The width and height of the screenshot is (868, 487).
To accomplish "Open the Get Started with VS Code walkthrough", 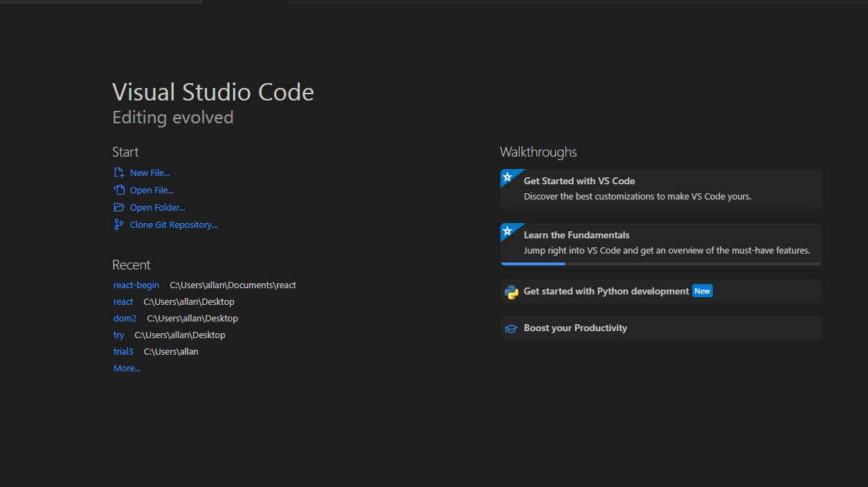I will click(x=660, y=188).
